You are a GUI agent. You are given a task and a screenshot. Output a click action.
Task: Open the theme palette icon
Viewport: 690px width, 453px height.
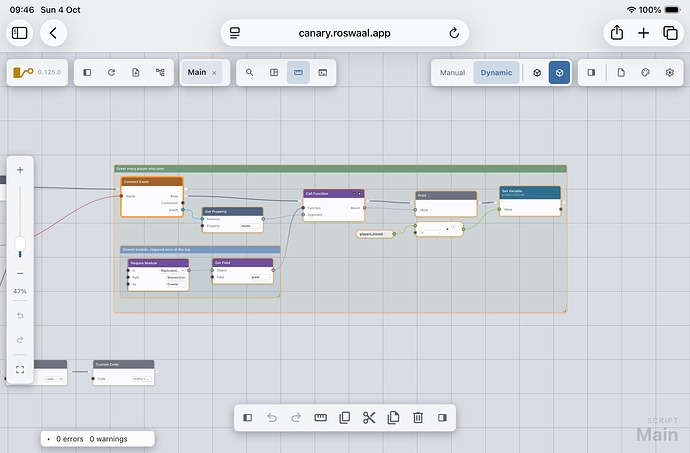645,72
